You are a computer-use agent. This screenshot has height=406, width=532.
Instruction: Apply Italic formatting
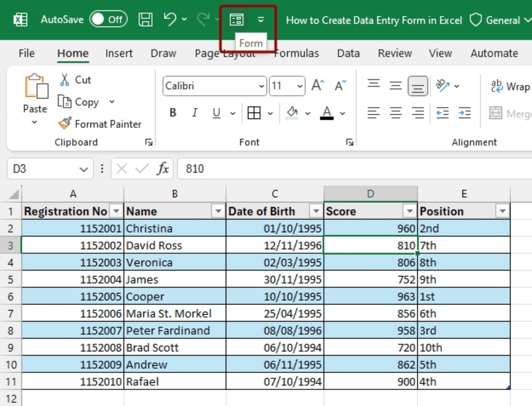coord(195,113)
